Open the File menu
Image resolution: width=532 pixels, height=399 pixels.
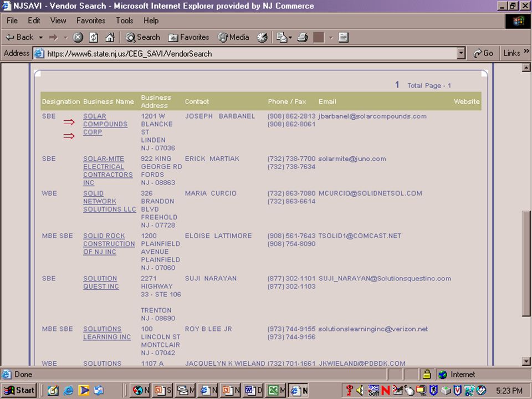(x=12, y=21)
